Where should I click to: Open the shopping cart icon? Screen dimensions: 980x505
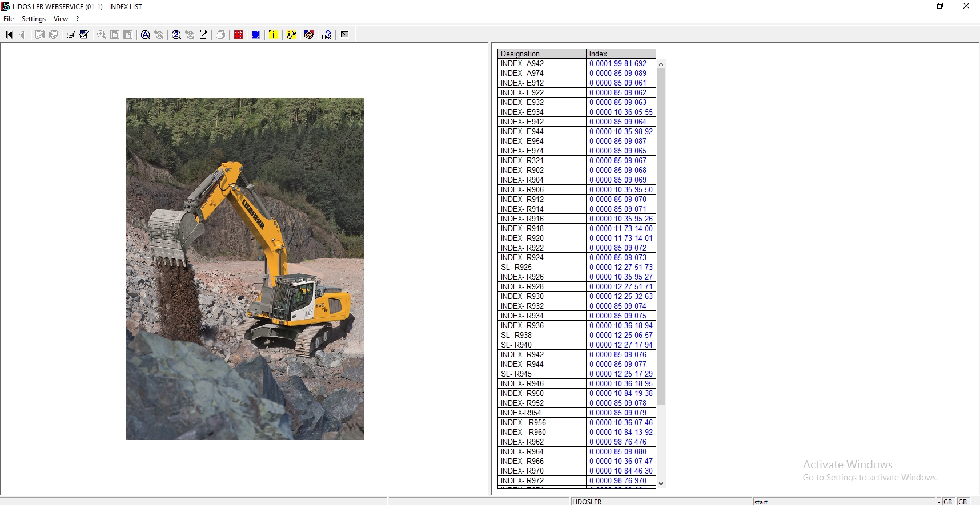[x=70, y=35]
